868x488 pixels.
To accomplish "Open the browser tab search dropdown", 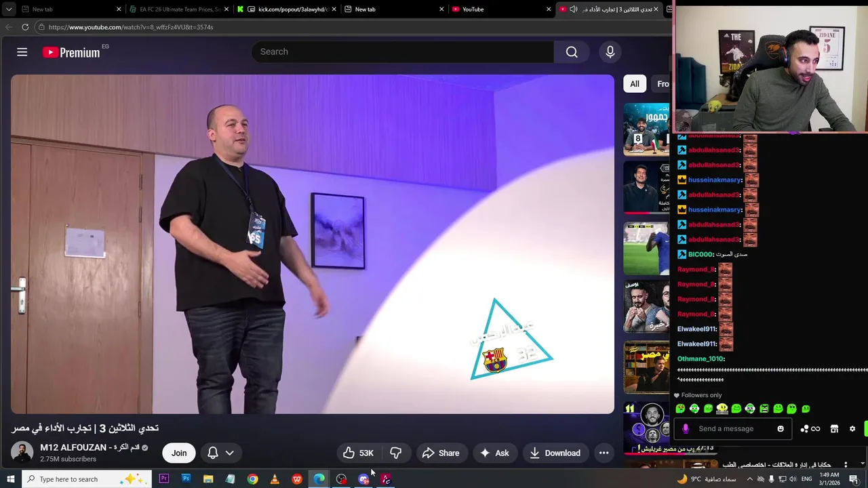I will (x=8, y=9).
